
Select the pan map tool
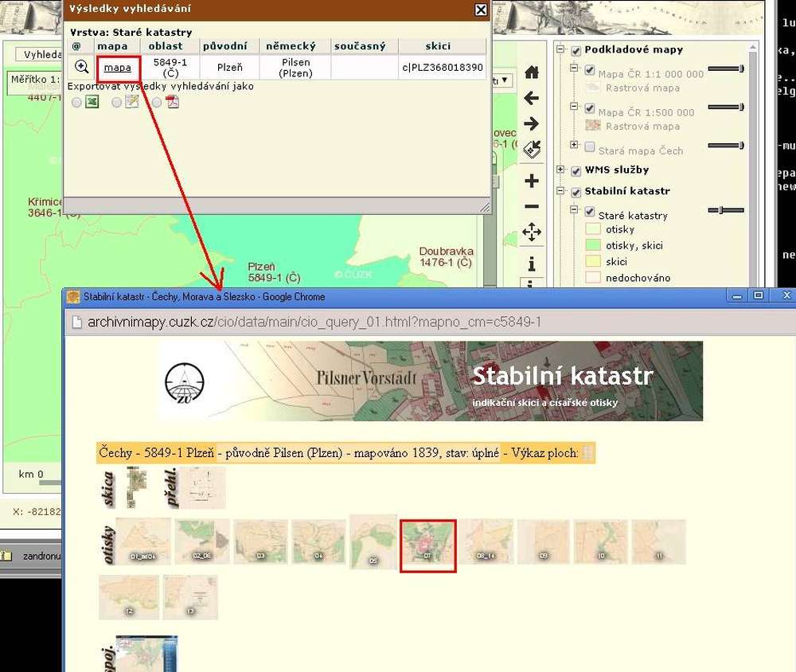click(532, 232)
